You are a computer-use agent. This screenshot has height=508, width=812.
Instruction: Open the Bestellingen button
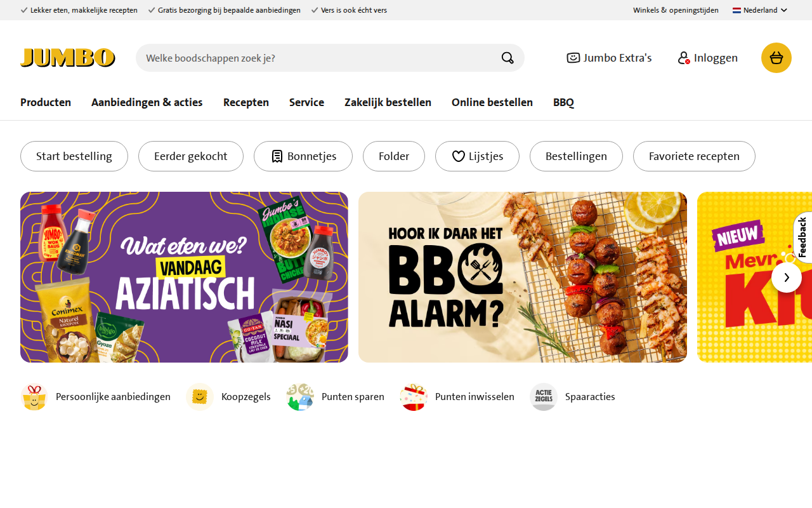pos(576,156)
